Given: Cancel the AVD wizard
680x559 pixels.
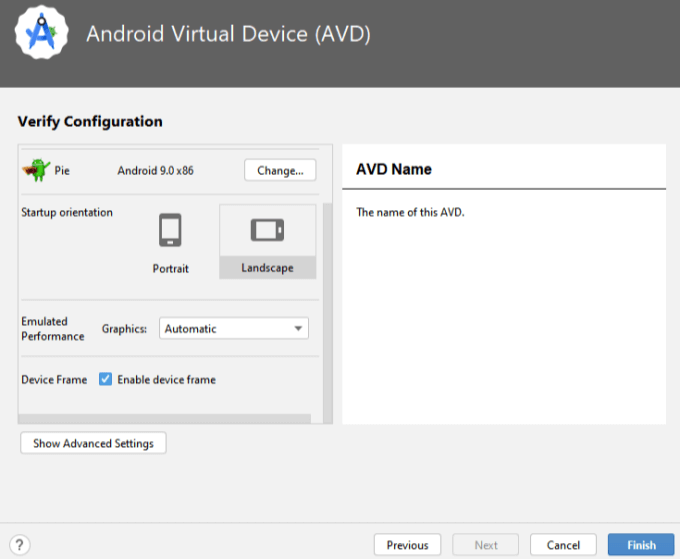Looking at the screenshot, I should pos(563,545).
